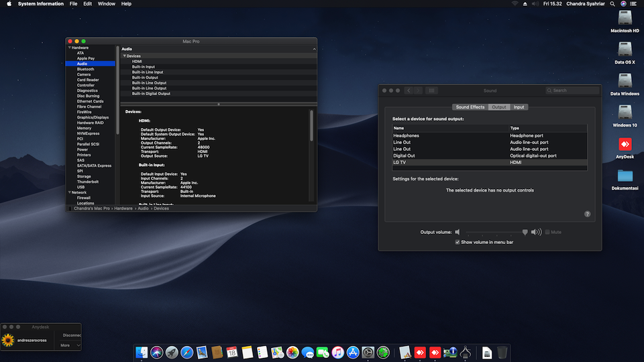Open the Trash in Dock
This screenshot has width=644, height=362.
point(502,352)
